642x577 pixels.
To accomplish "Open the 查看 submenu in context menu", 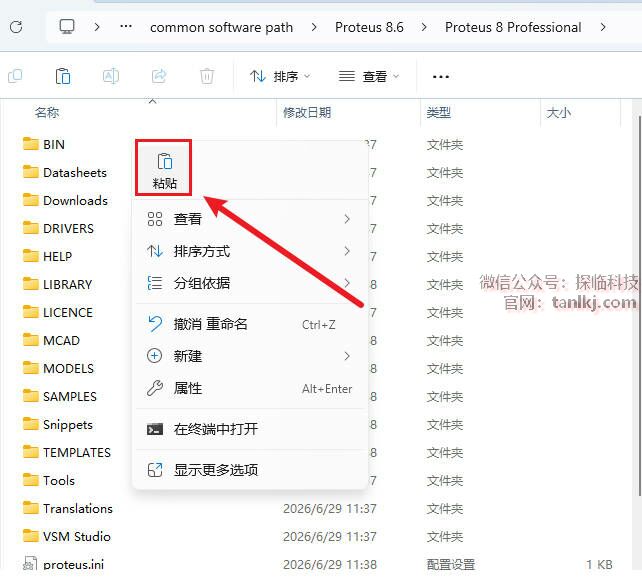I will point(250,219).
